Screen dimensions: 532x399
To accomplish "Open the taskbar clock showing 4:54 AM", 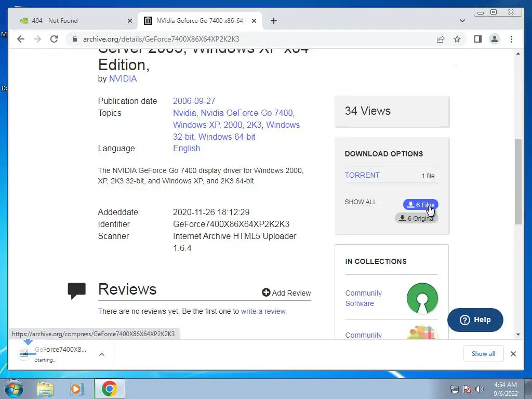I will coord(506,389).
